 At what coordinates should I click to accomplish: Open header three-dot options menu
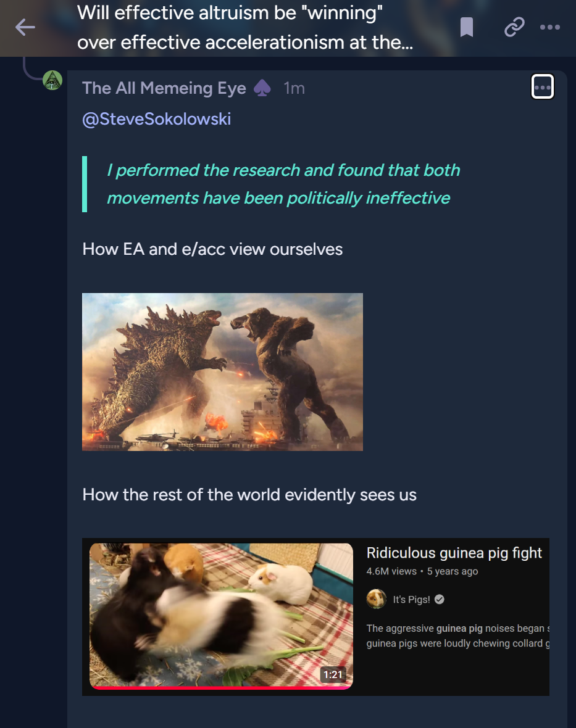(550, 27)
